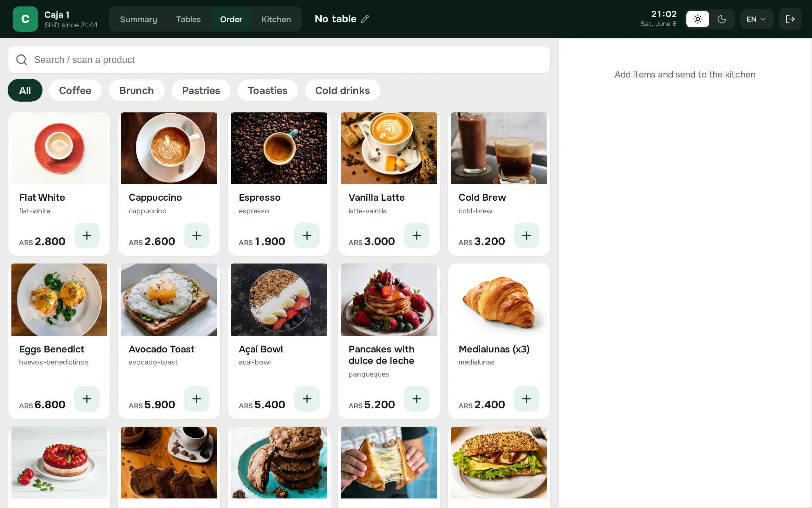
Task: Click the Açaí Bowl image
Action: tap(279, 300)
